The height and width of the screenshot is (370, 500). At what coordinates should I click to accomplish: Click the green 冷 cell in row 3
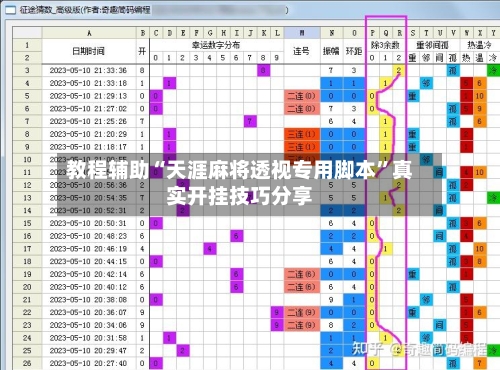(x=493, y=70)
